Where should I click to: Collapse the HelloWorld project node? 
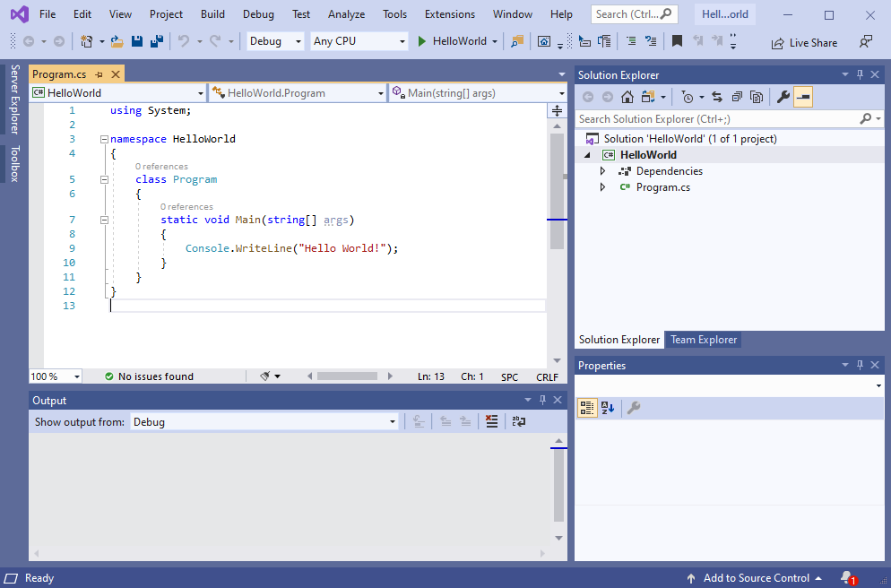(587, 155)
